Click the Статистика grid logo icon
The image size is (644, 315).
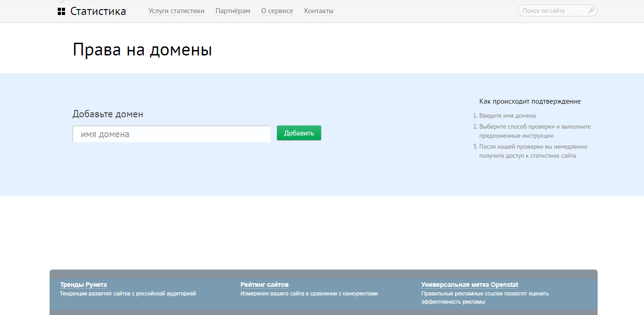[x=61, y=10]
